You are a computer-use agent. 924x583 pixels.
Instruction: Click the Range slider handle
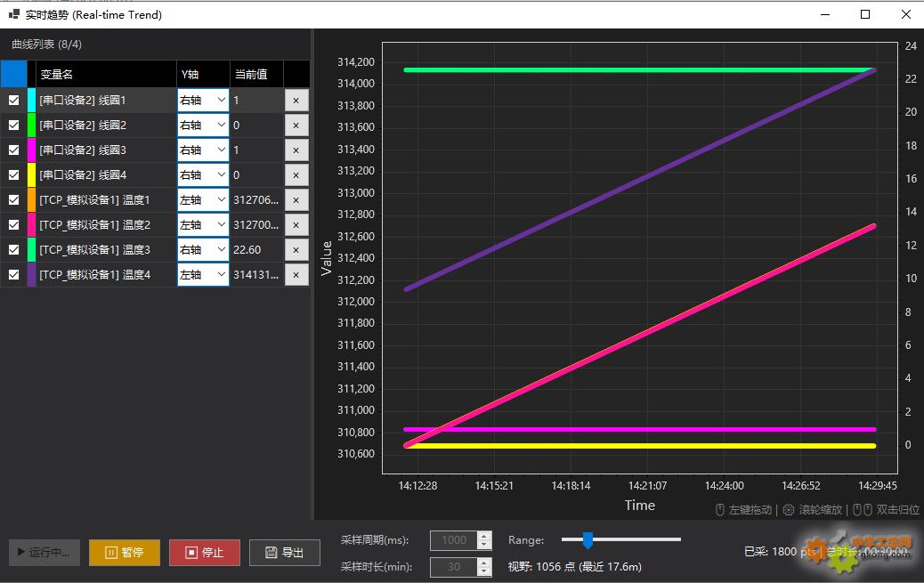588,539
